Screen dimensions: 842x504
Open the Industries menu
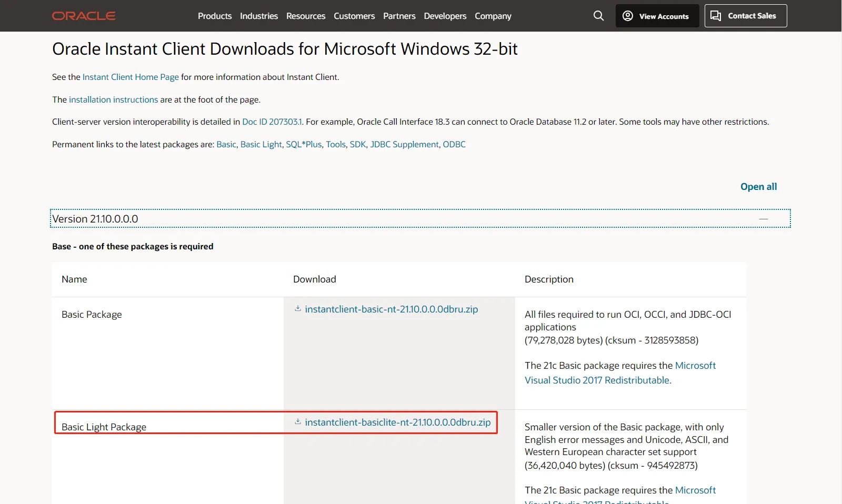pos(259,16)
